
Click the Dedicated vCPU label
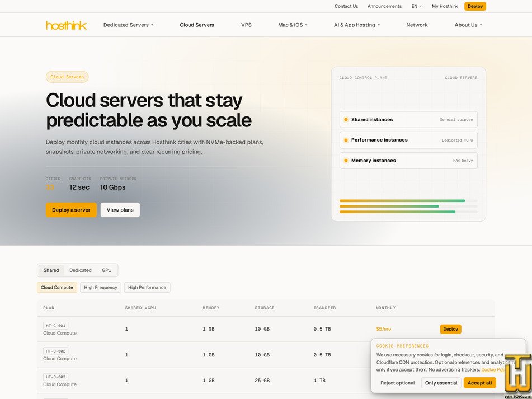point(458,140)
